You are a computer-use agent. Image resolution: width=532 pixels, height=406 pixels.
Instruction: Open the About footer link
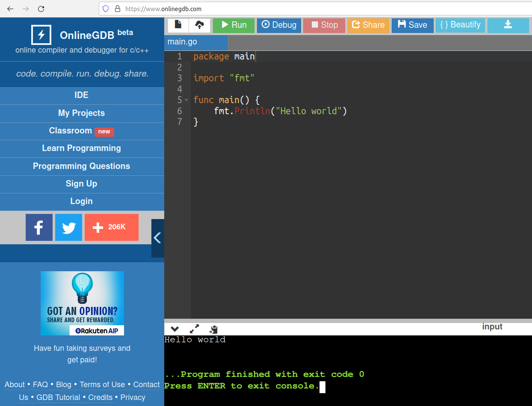(15, 385)
